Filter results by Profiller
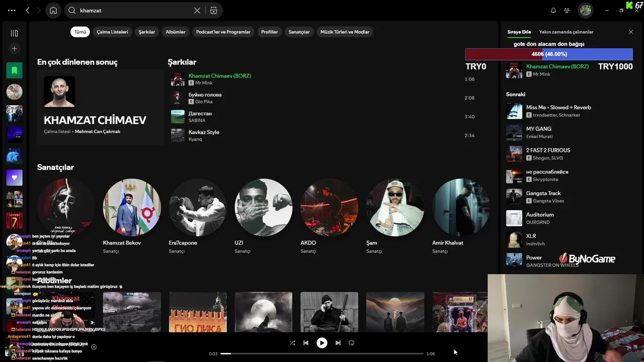644x362 pixels. click(x=270, y=32)
